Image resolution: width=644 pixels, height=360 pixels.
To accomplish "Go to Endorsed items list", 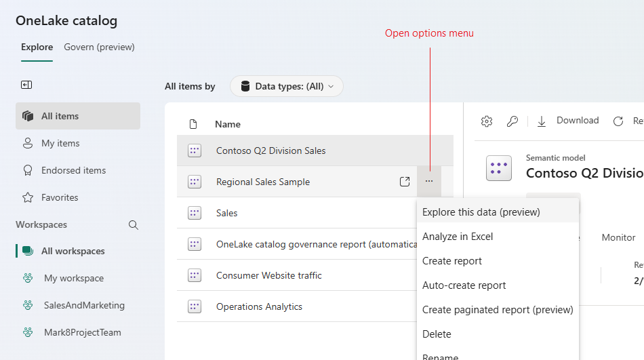I will click(73, 170).
